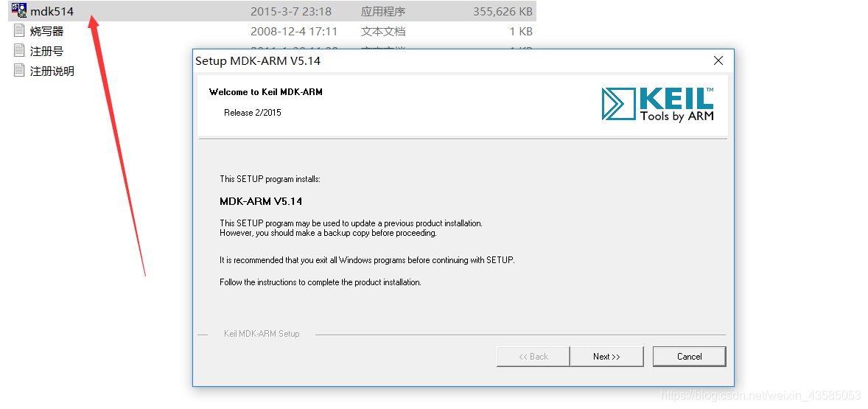Select the 注册说明 text file icon

(19, 71)
